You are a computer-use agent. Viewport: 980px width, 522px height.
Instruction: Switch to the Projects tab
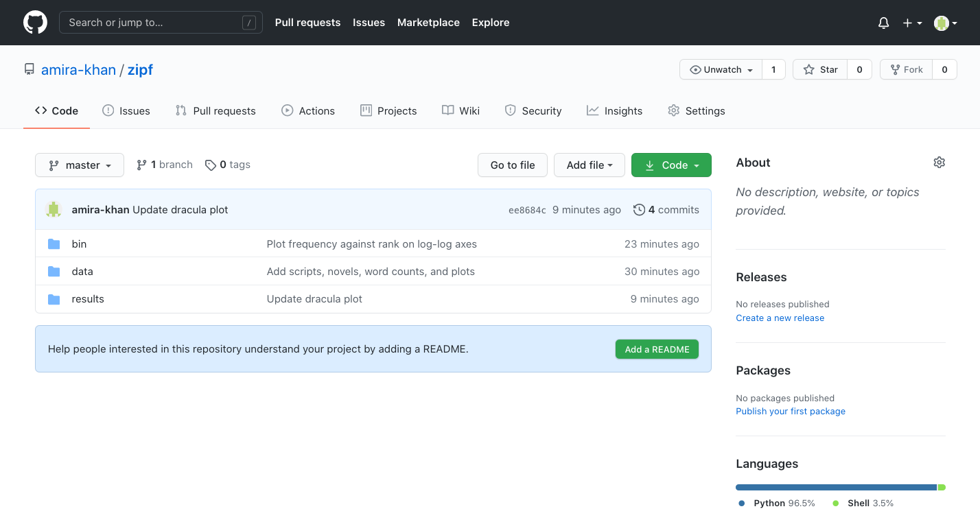click(388, 110)
